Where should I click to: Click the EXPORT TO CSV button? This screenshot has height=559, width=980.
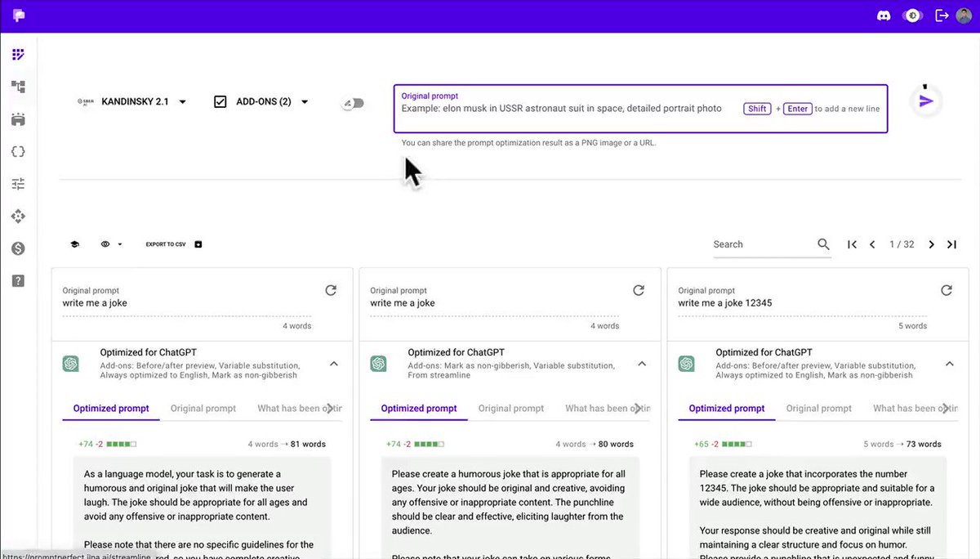click(x=174, y=244)
